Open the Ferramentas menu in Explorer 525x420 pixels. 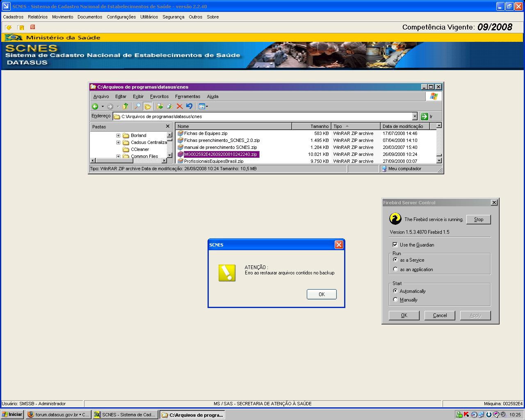click(x=187, y=96)
